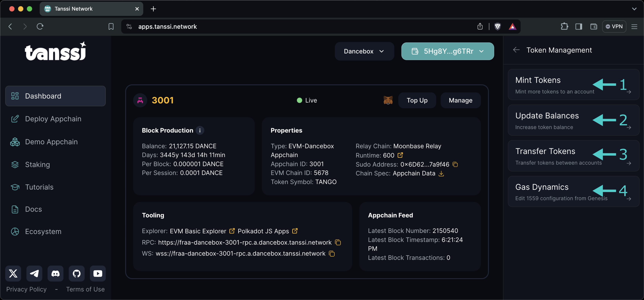Open the Gas Dynamics option
644x300 pixels.
point(574,191)
